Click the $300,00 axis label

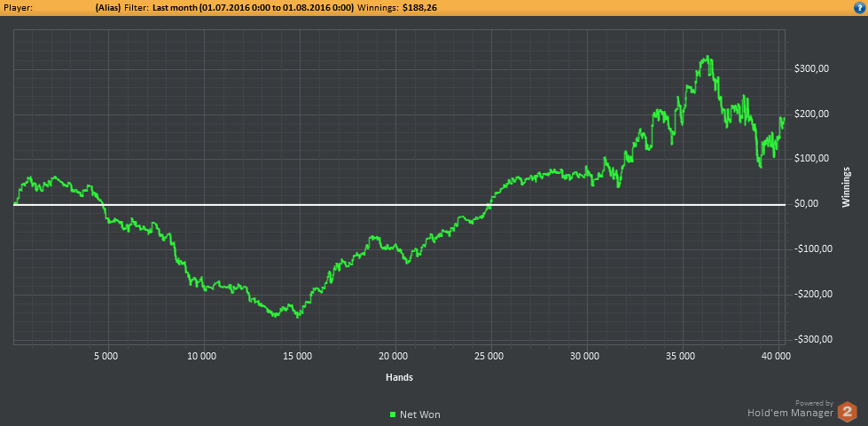coord(813,68)
